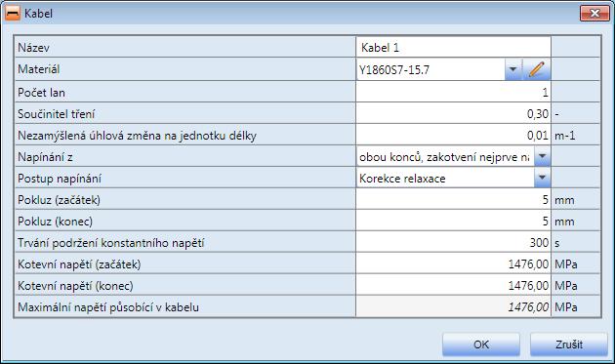Click the Součinitel tření label
This screenshot has width=615, height=364.
(x=56, y=114)
